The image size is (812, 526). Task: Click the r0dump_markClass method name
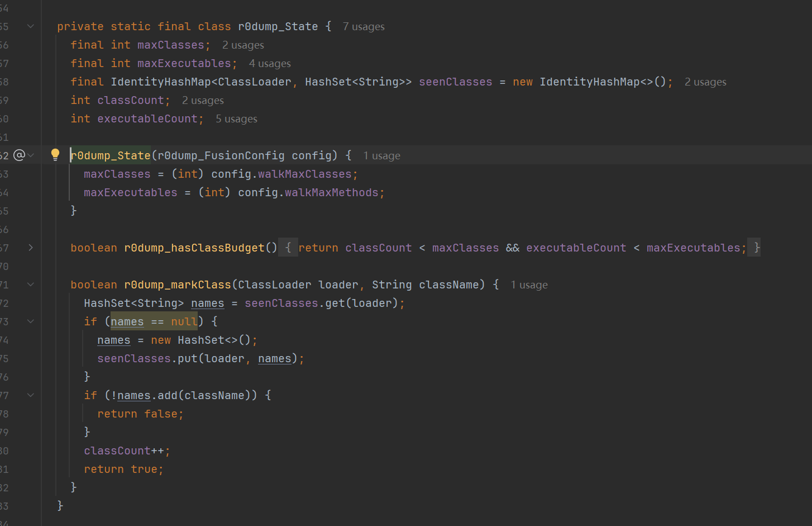[x=178, y=285]
